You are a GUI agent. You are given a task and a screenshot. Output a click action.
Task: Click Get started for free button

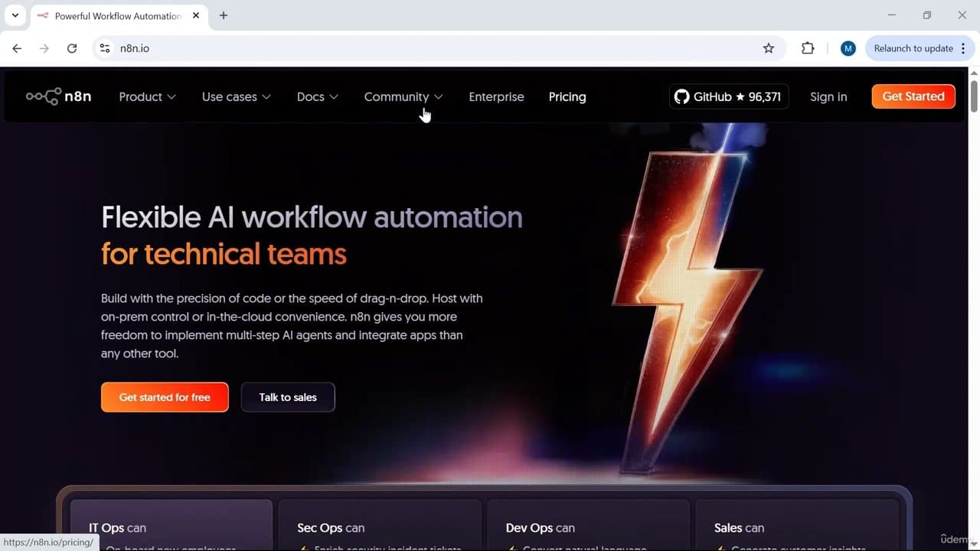[165, 397]
